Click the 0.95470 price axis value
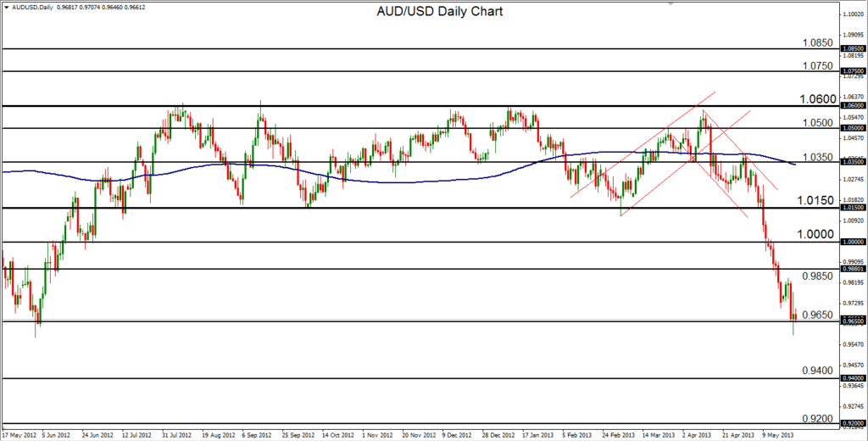Image resolution: width=868 pixels, height=441 pixels. tap(853, 344)
